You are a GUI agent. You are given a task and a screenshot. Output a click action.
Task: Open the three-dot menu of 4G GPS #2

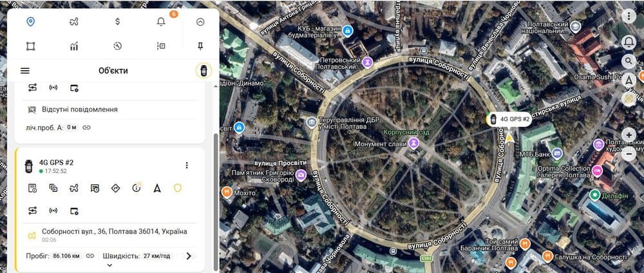coord(187,165)
